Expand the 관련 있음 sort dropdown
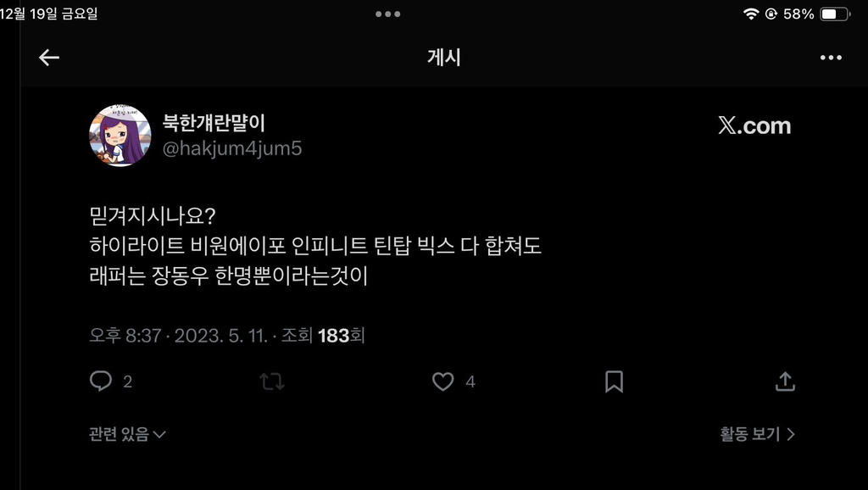Image resolution: width=868 pixels, height=490 pixels. point(127,434)
